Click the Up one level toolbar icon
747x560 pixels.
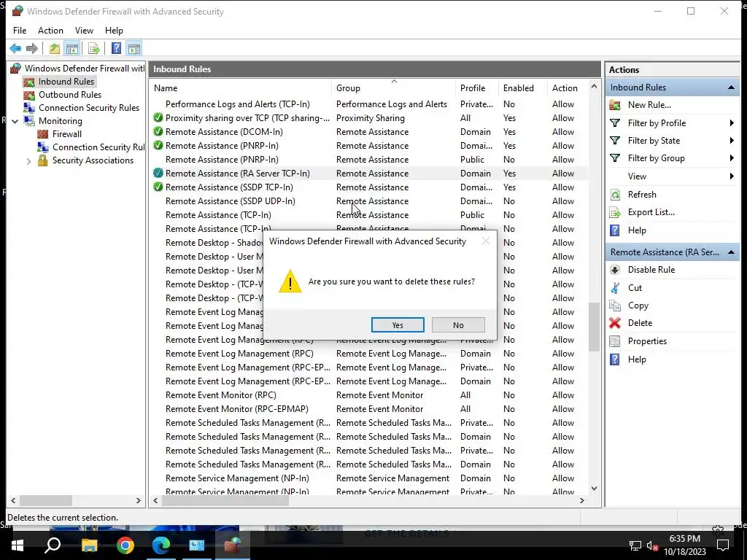click(x=54, y=48)
